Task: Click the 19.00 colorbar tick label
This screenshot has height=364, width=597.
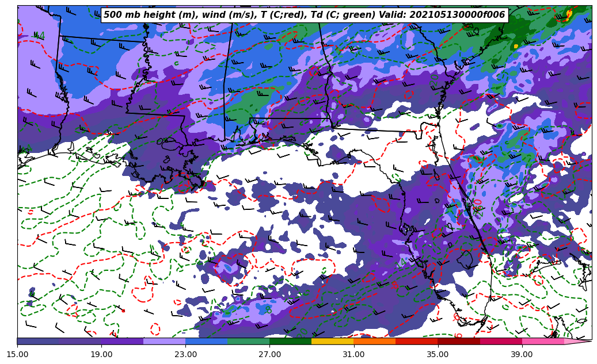Action: pyautogui.click(x=101, y=355)
